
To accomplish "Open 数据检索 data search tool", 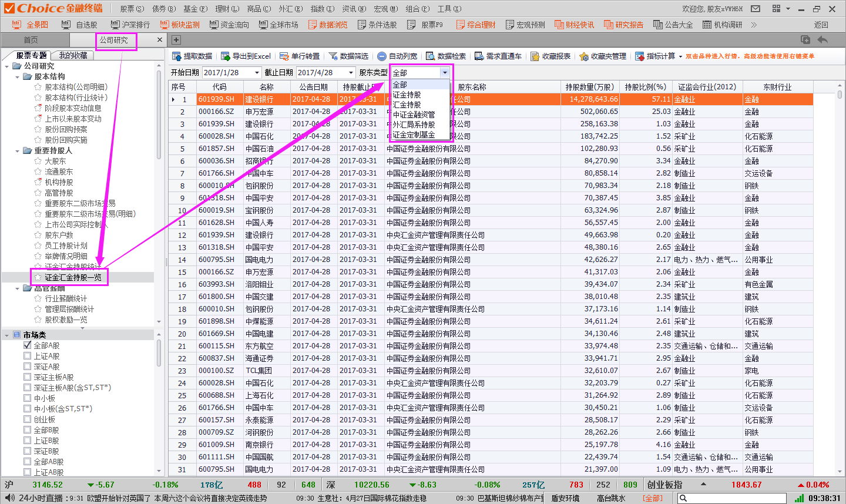I will 431,56.
